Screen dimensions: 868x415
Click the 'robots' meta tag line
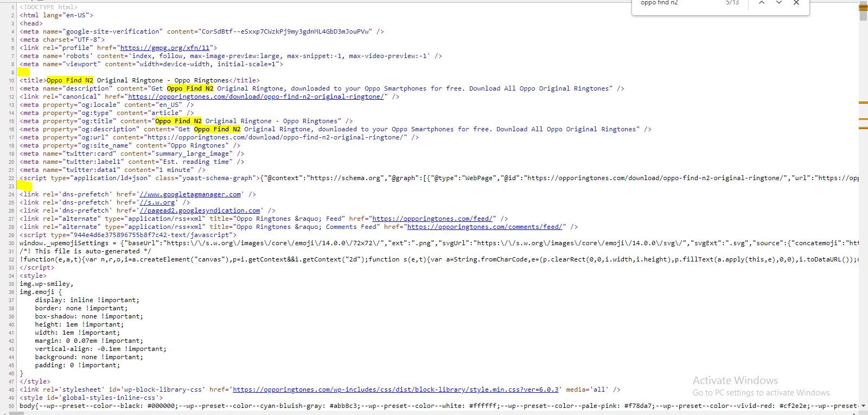point(231,56)
